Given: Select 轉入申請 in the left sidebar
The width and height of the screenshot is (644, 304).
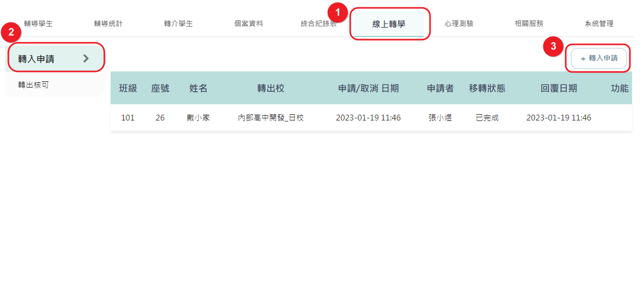Looking at the screenshot, I should 55,58.
